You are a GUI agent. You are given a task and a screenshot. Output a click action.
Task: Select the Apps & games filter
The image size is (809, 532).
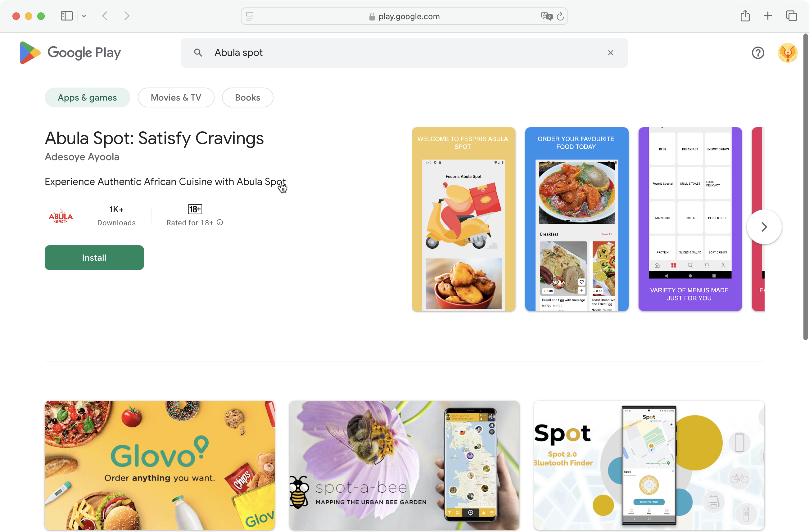pyautogui.click(x=87, y=97)
